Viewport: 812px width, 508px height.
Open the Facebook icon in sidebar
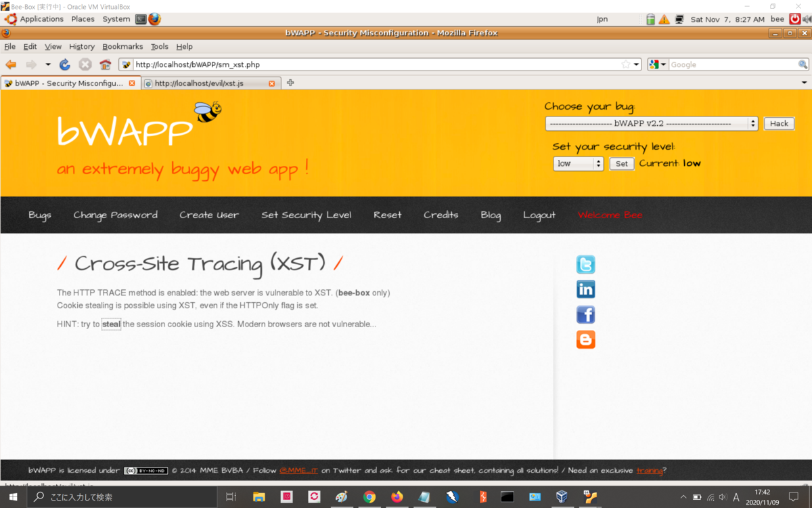pos(585,314)
